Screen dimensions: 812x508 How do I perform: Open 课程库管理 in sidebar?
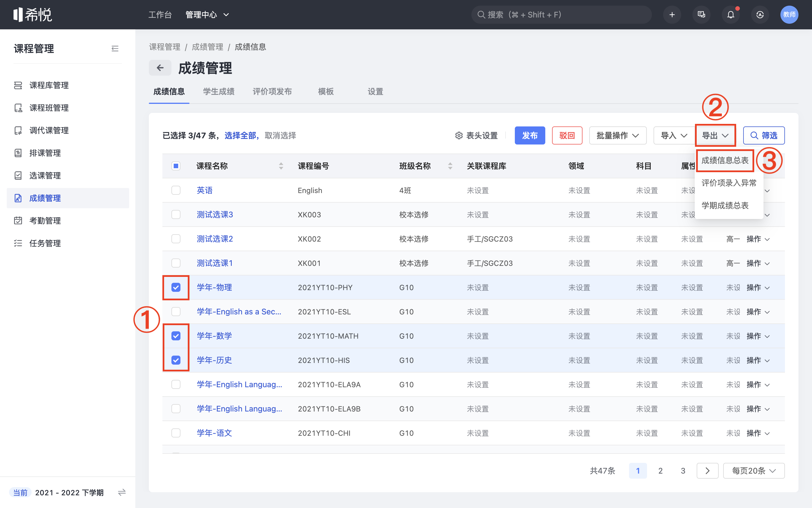point(68,85)
